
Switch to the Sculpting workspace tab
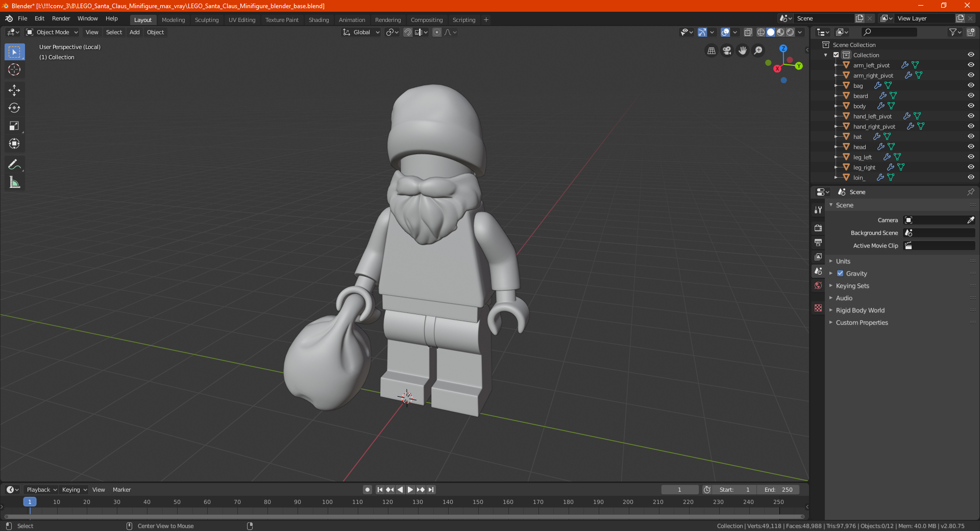coord(207,20)
